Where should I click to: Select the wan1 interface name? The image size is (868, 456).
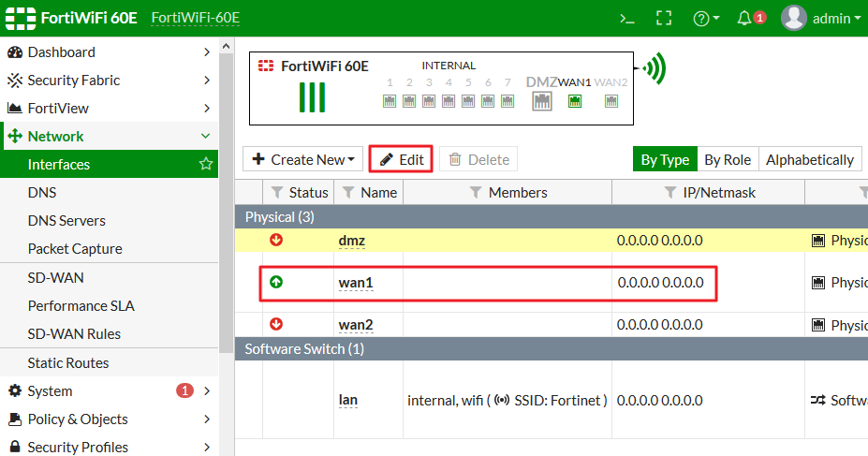(x=356, y=283)
